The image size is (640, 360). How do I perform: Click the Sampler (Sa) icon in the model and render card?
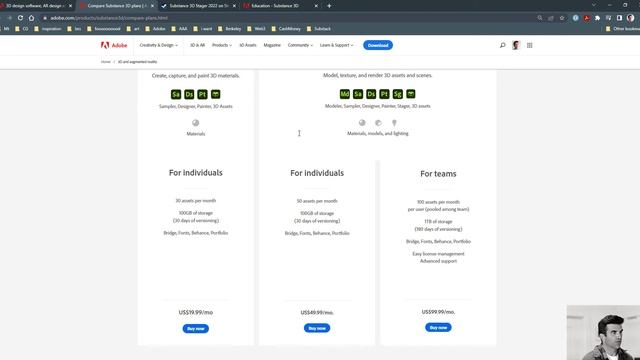click(358, 94)
